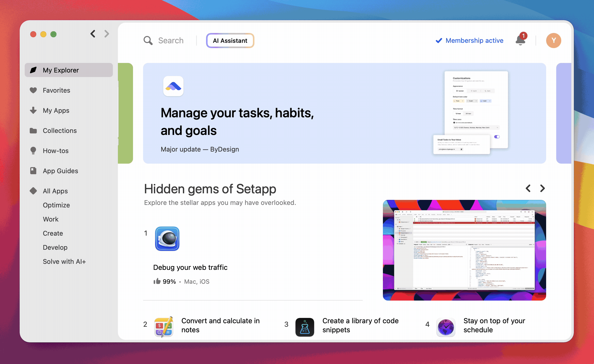Open How-tos section

pos(56,151)
